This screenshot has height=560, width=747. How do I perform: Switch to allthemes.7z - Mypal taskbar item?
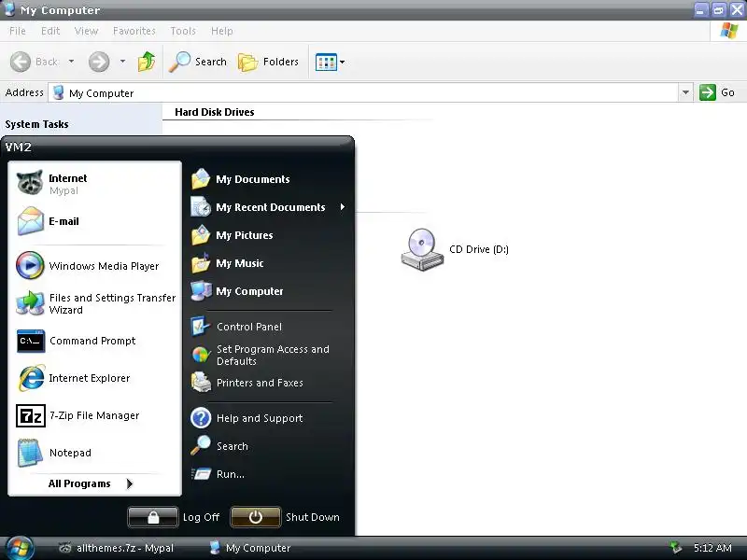pyautogui.click(x=118, y=548)
